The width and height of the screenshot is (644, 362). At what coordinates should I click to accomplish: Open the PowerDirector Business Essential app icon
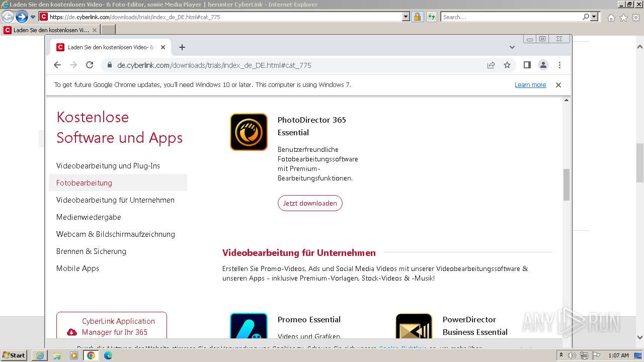click(x=414, y=325)
